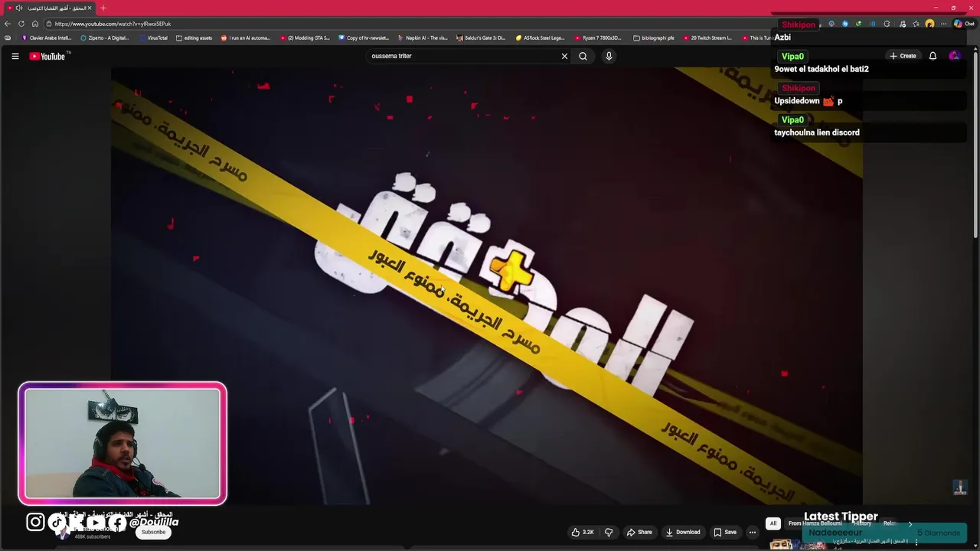Image resolution: width=980 pixels, height=551 pixels.
Task: Open 'Baldur's Gate 3' bookmark
Action: point(481,37)
